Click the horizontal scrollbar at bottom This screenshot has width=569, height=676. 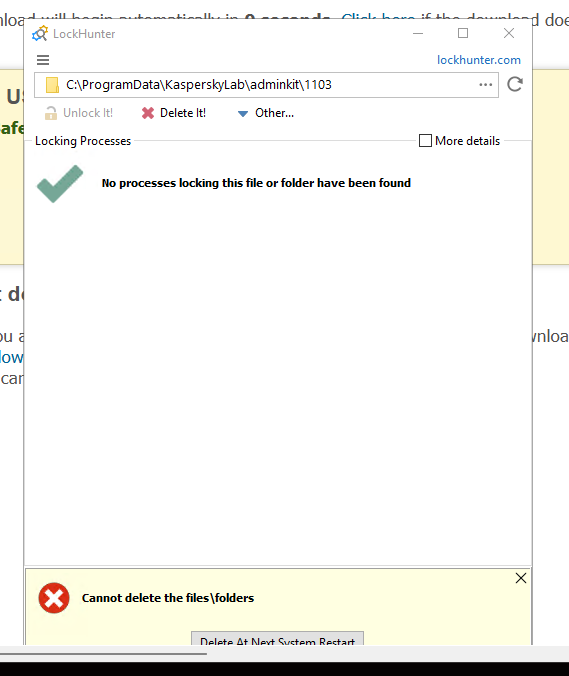point(103,654)
